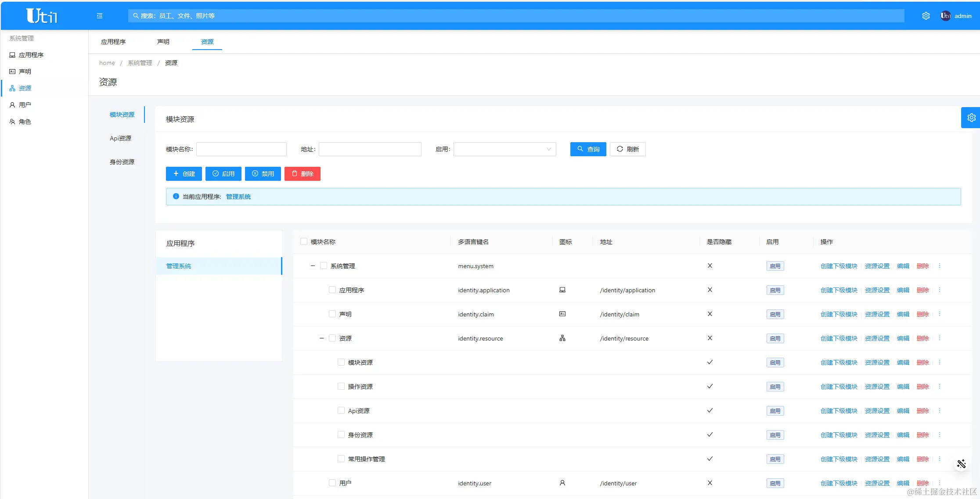
Task: Check the 应用程序 row checkbox
Action: 332,290
